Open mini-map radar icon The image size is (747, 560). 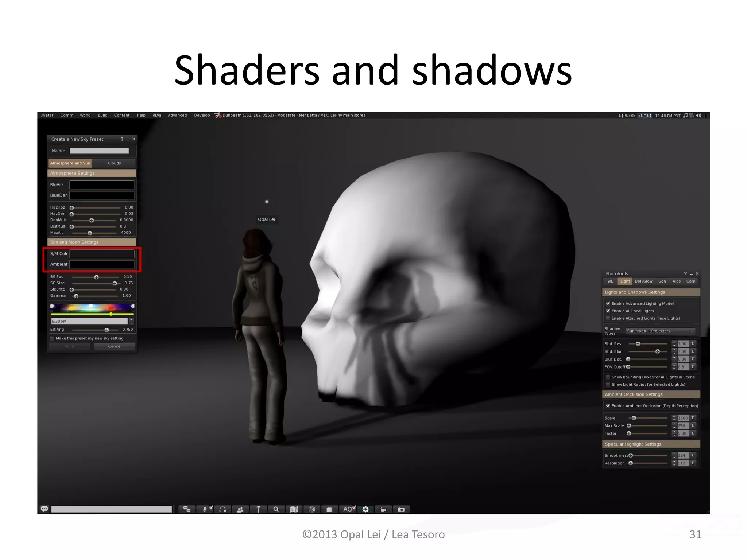pyautogui.click(x=312, y=509)
